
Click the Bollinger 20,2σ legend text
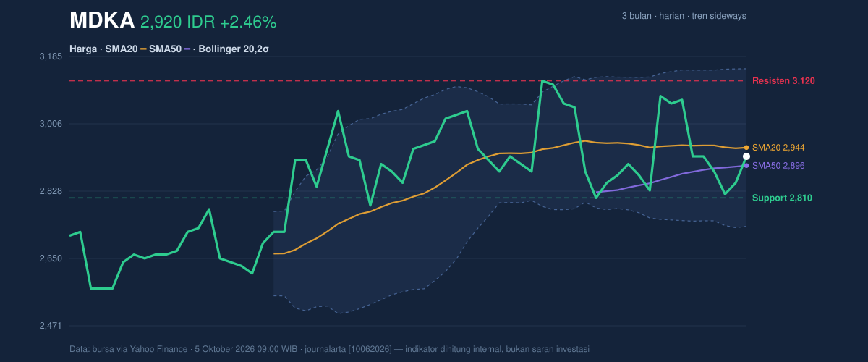233,49
